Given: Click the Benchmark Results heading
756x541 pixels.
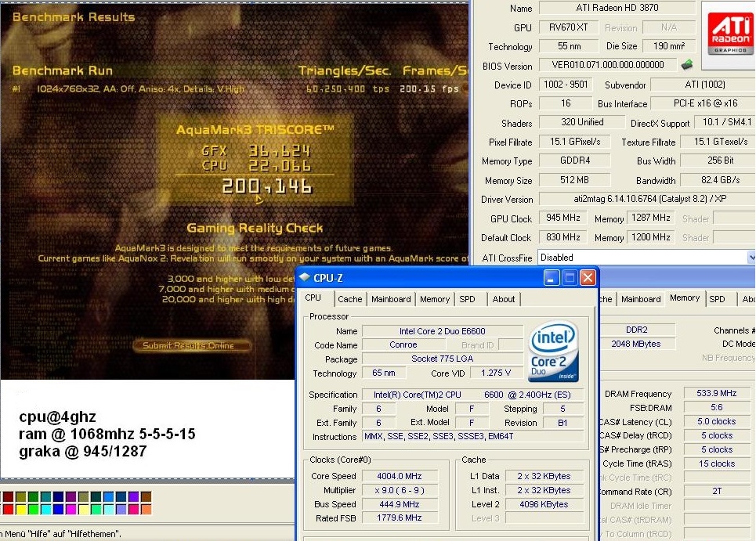Looking at the screenshot, I should click(x=74, y=17).
